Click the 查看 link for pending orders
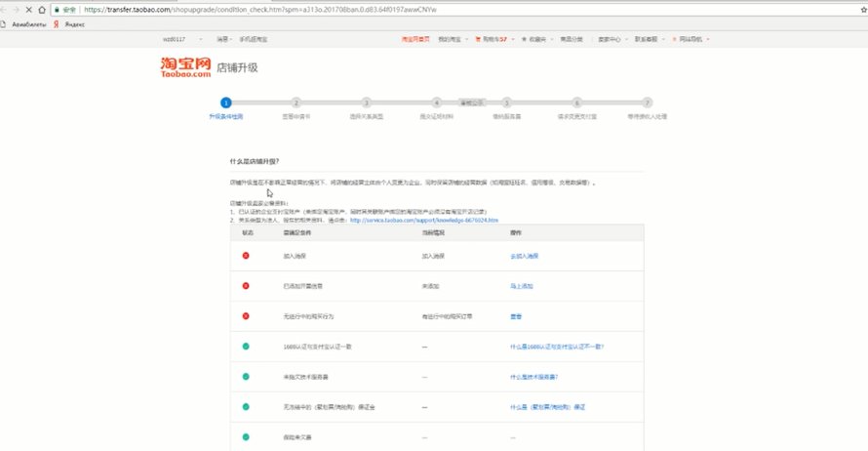The height and width of the screenshot is (451, 868). (516, 316)
